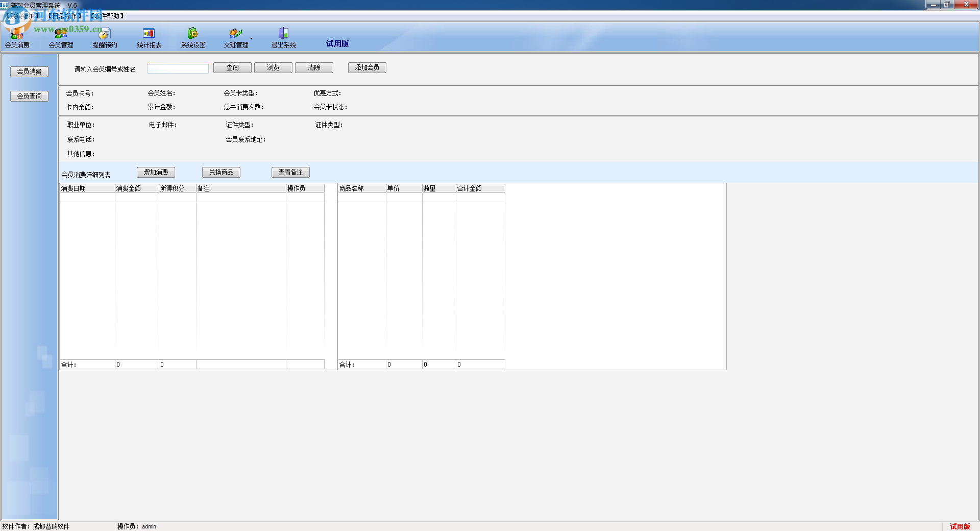Click the 备注 column header
Viewport: 980px width, 531px height.
(241, 188)
